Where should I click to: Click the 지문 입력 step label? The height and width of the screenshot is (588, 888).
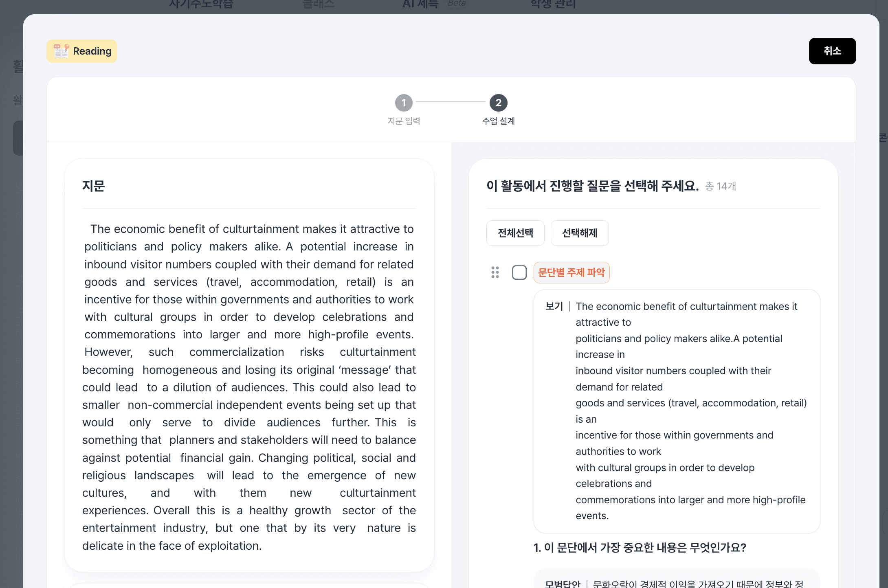404,121
